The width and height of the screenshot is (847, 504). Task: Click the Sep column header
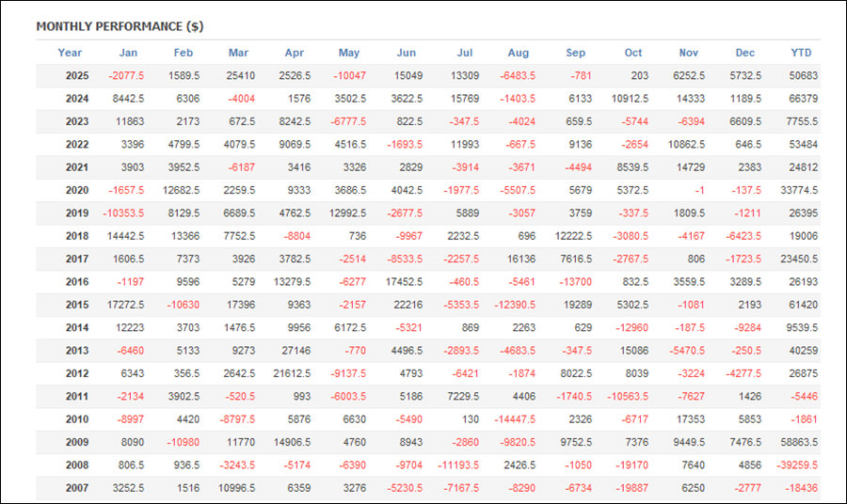575,53
